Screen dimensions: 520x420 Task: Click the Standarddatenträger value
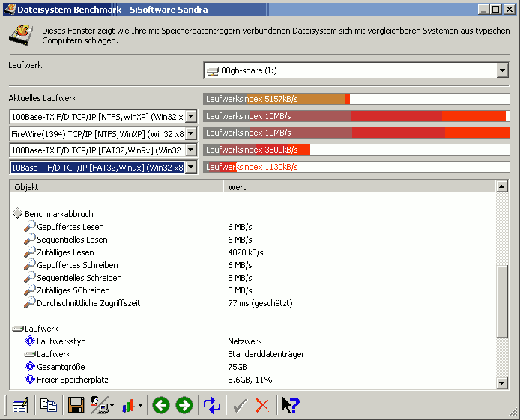[266, 354]
